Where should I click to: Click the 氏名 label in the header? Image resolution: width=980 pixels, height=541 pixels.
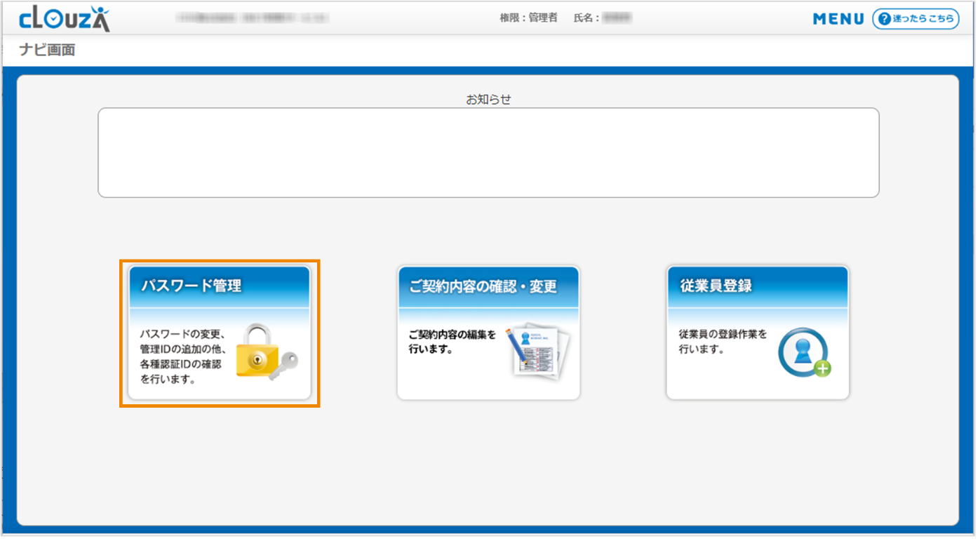click(586, 18)
